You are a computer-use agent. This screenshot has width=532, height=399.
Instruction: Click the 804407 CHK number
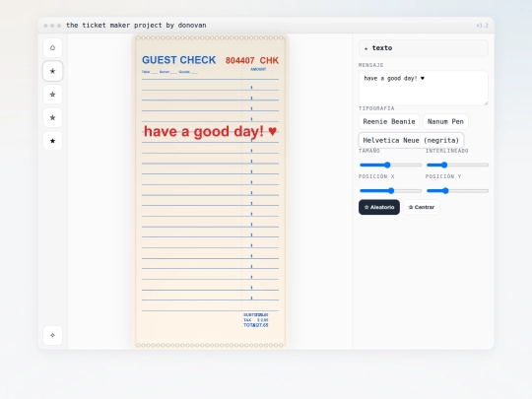point(252,60)
